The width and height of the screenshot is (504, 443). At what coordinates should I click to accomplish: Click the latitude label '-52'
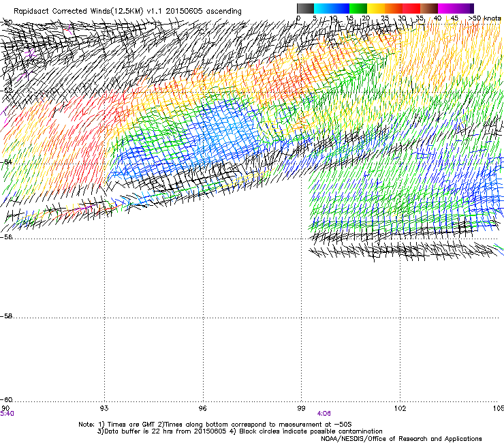6,91
